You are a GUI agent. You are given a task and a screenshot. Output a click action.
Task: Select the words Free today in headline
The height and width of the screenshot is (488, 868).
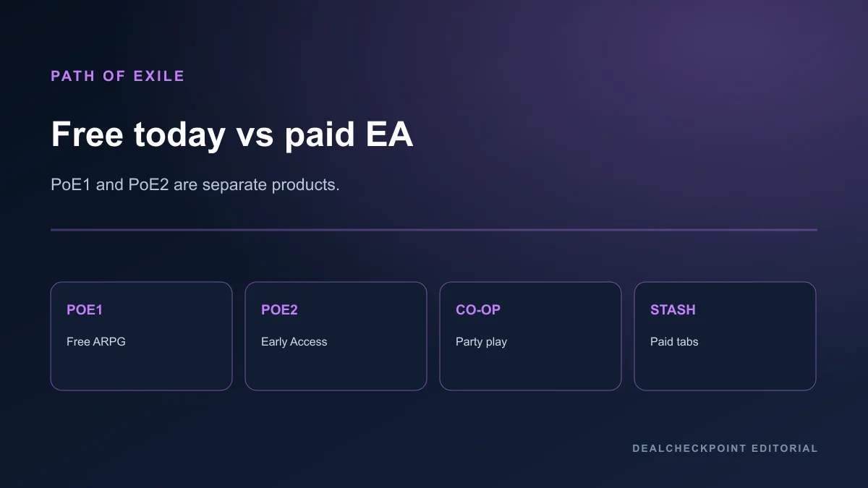[138, 135]
